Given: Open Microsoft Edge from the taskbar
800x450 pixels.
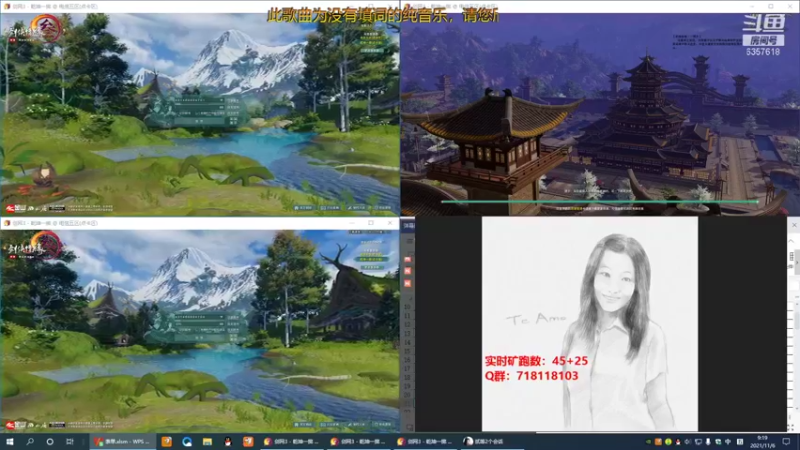Looking at the screenshot, I should (x=187, y=441).
